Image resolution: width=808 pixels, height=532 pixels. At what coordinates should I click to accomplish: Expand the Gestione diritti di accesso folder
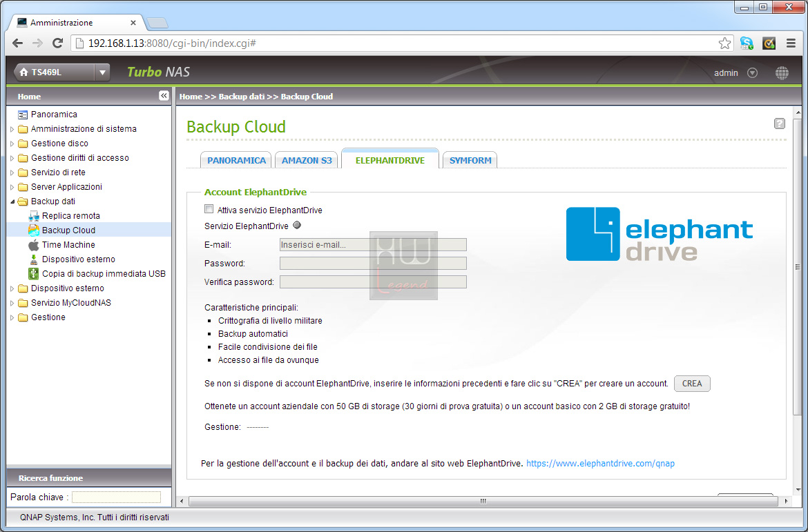pyautogui.click(x=12, y=157)
